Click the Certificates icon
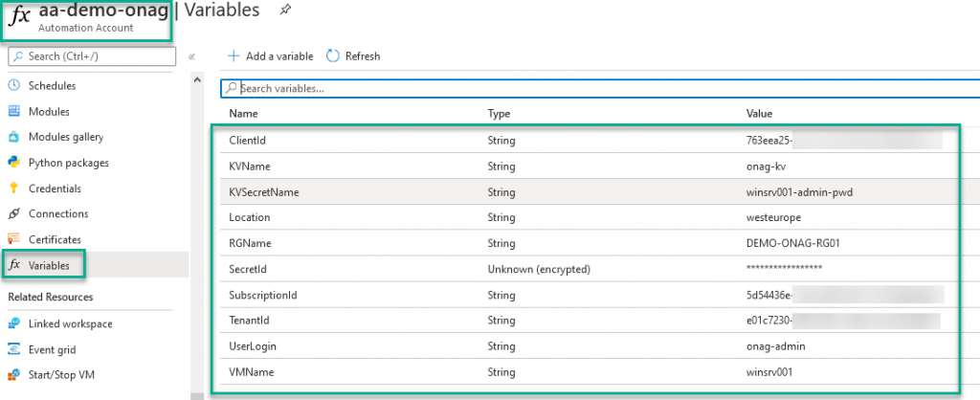Screen dimensions: 980x400 13,239
